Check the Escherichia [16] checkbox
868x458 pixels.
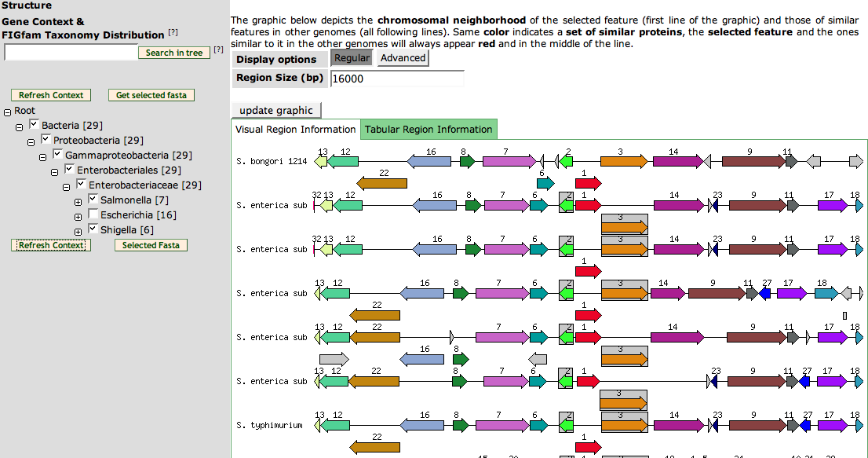click(93, 214)
